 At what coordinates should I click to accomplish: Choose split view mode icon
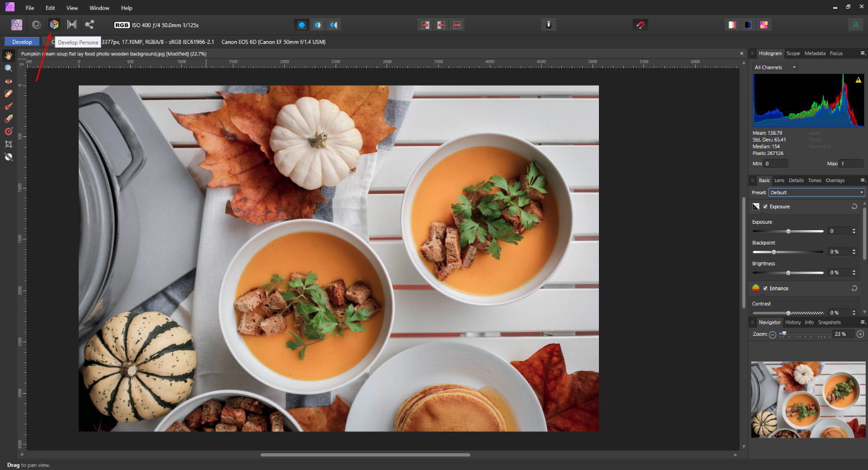(x=318, y=25)
